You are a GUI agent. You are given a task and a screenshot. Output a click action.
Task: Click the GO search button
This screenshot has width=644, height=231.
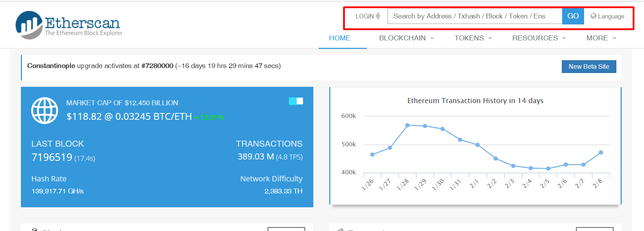tap(573, 16)
